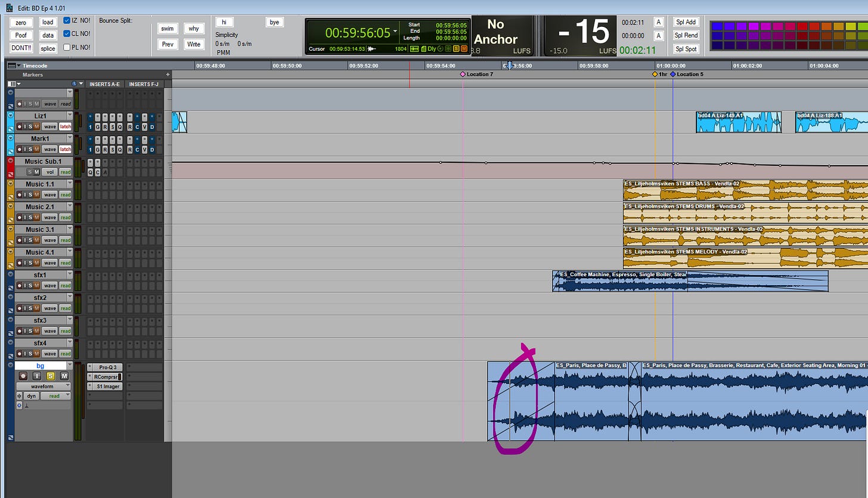The image size is (868, 498).
Task: Click the splice button
Action: click(x=48, y=48)
